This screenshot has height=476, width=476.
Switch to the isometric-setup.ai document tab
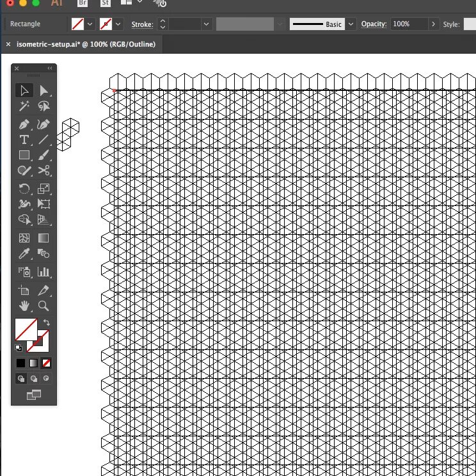point(86,44)
